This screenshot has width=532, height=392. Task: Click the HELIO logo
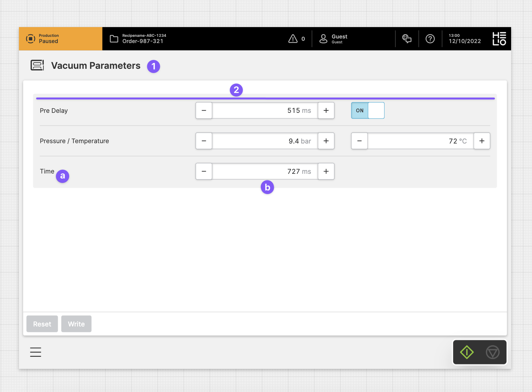[499, 38]
